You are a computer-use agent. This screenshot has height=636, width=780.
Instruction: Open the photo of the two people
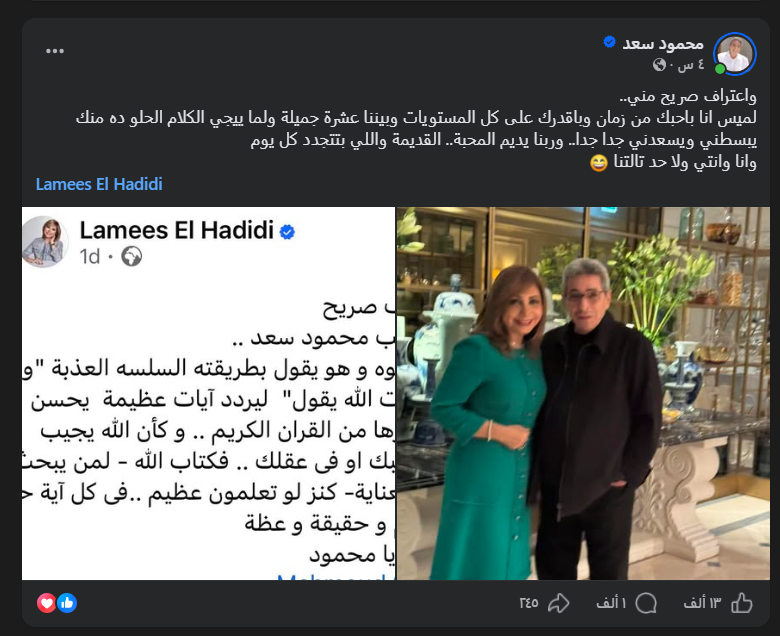pyautogui.click(x=583, y=393)
